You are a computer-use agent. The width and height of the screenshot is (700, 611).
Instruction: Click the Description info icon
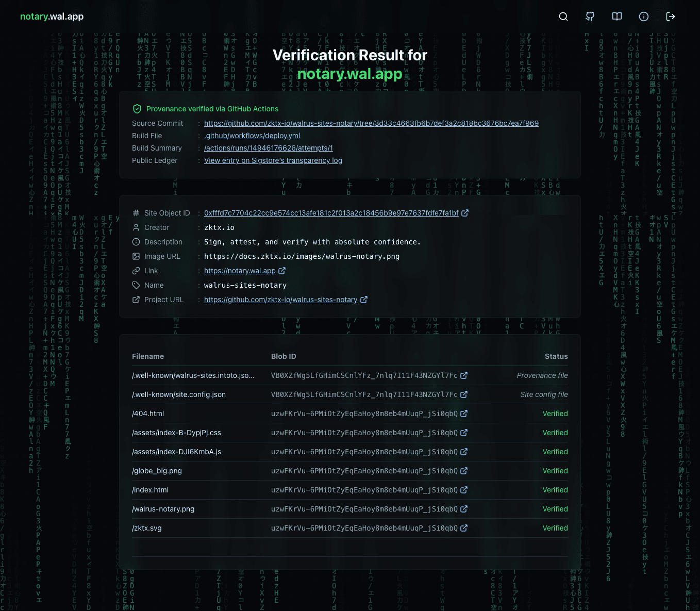(x=136, y=242)
